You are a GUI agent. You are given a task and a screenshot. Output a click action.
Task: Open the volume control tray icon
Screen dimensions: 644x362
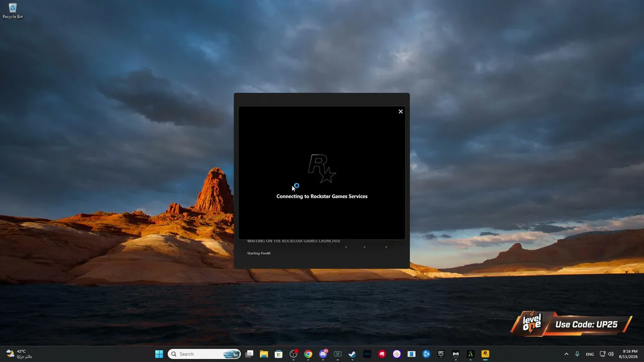(611, 354)
